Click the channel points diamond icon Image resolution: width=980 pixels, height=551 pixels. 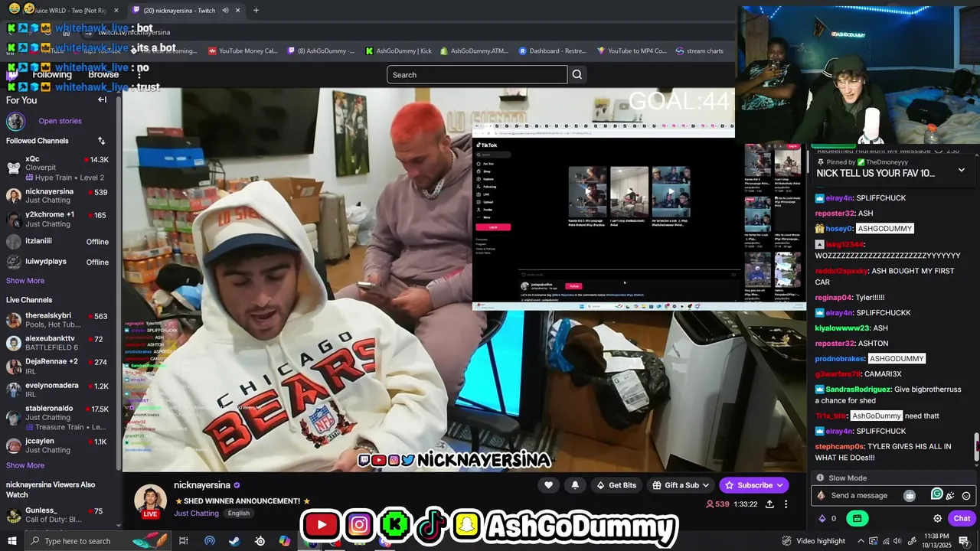click(822, 518)
